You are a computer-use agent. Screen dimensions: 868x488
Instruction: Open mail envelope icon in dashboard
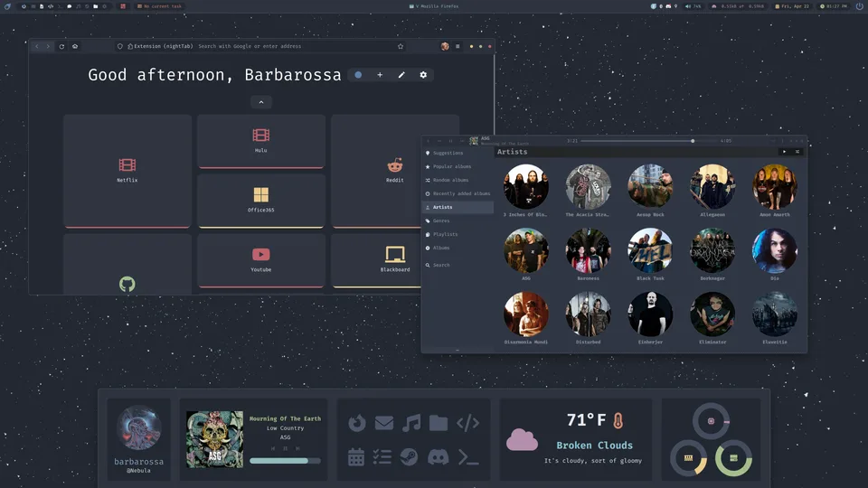pyautogui.click(x=383, y=423)
